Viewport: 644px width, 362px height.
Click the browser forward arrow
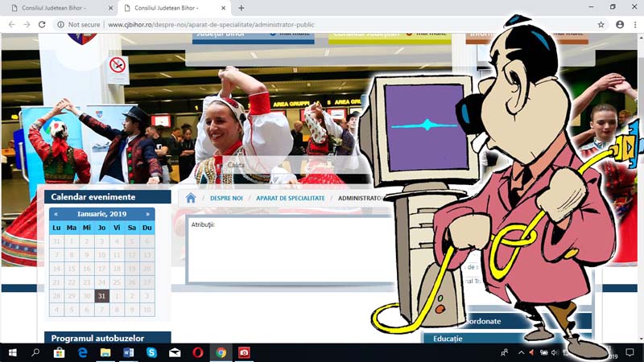pyautogui.click(x=27, y=25)
